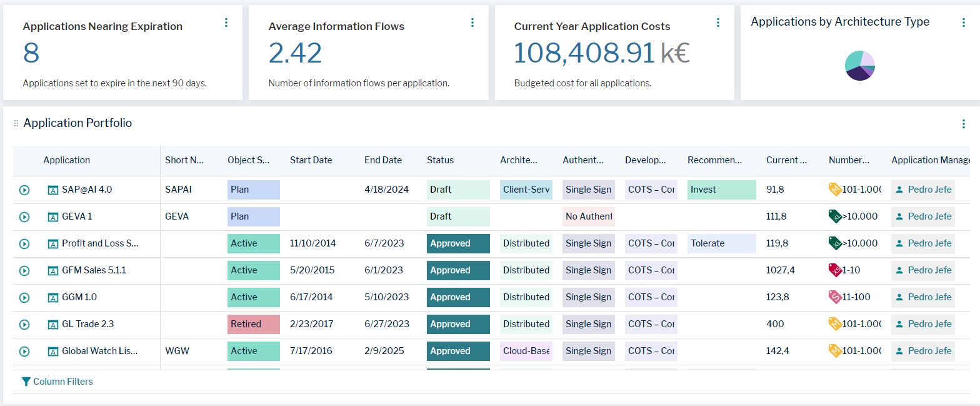Open kebab menu on Current Year Application Costs

tap(717, 23)
